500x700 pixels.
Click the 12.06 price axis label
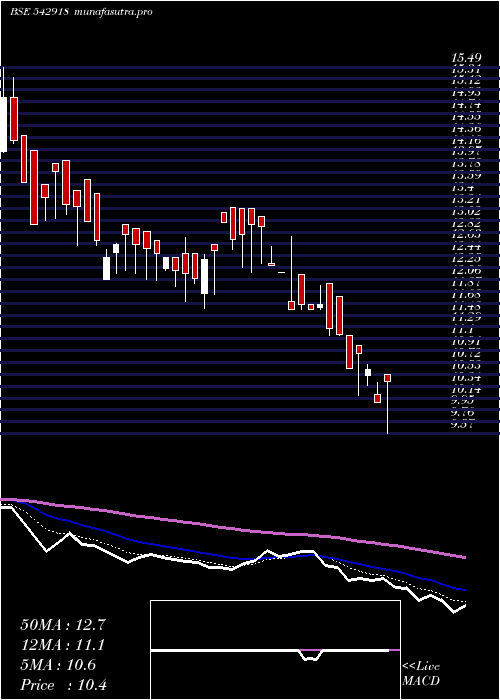(466, 270)
